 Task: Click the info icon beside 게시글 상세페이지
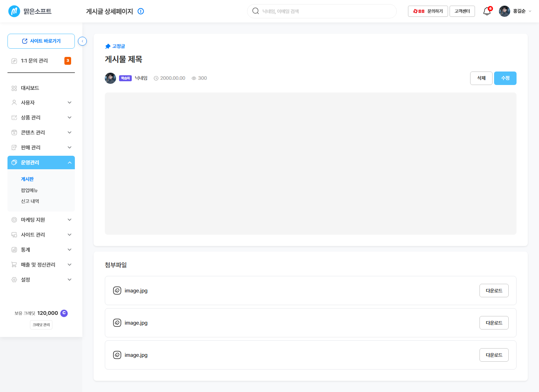pyautogui.click(x=141, y=11)
